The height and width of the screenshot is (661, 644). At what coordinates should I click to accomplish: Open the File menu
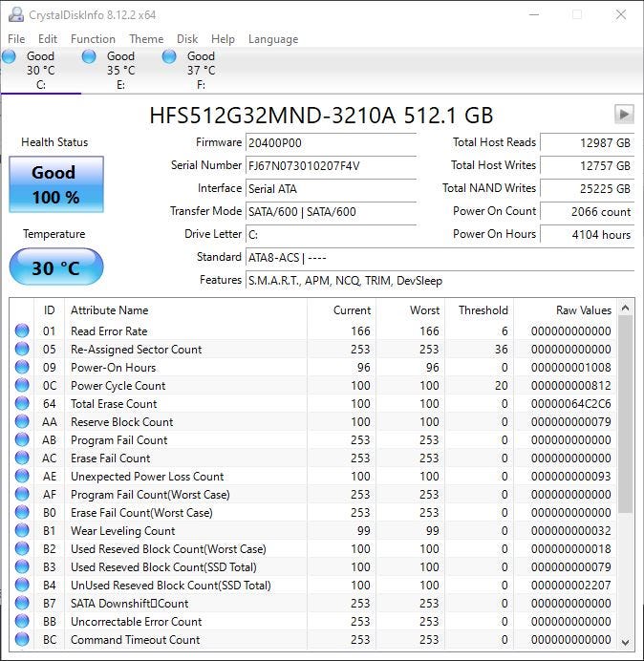(x=16, y=39)
